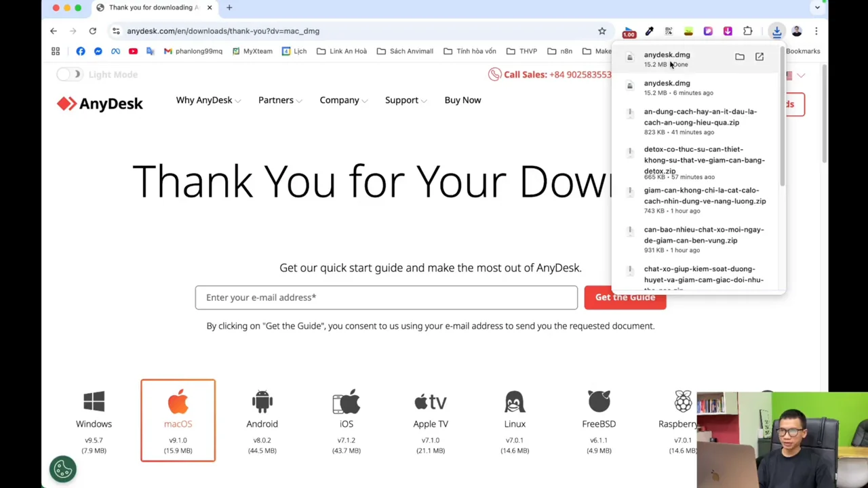Expand the Partners menu

click(280, 100)
